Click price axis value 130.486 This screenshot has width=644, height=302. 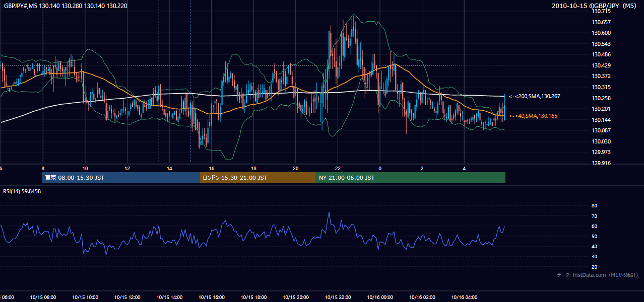[x=602, y=54]
